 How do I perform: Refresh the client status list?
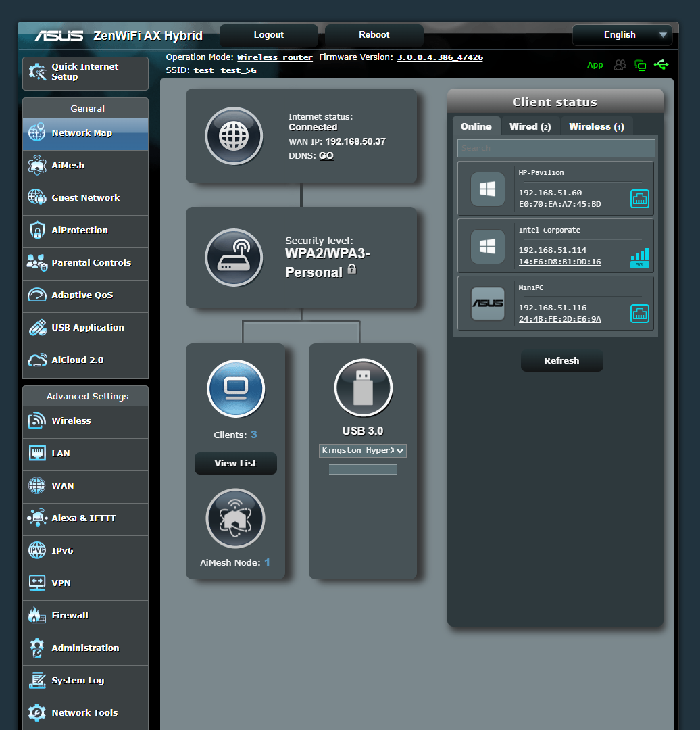click(x=561, y=360)
